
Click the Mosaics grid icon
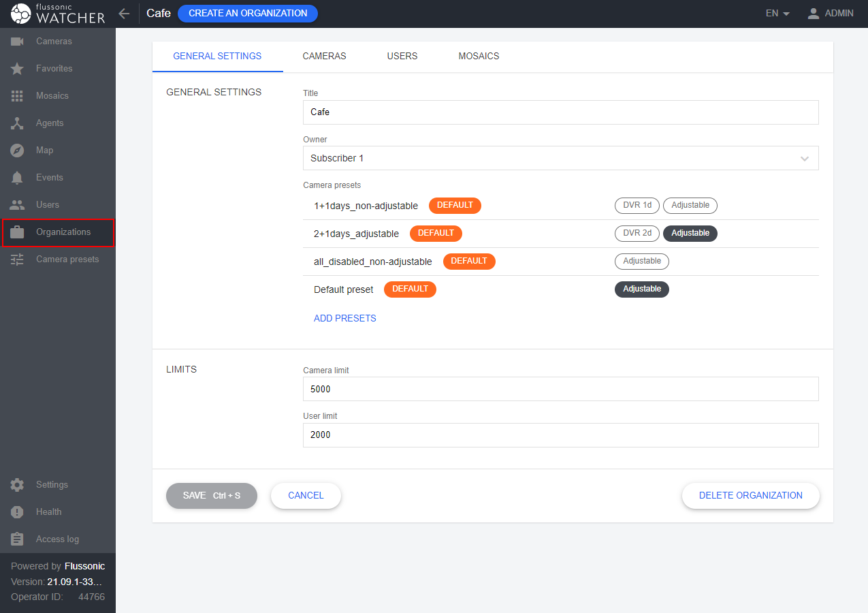pyautogui.click(x=18, y=96)
